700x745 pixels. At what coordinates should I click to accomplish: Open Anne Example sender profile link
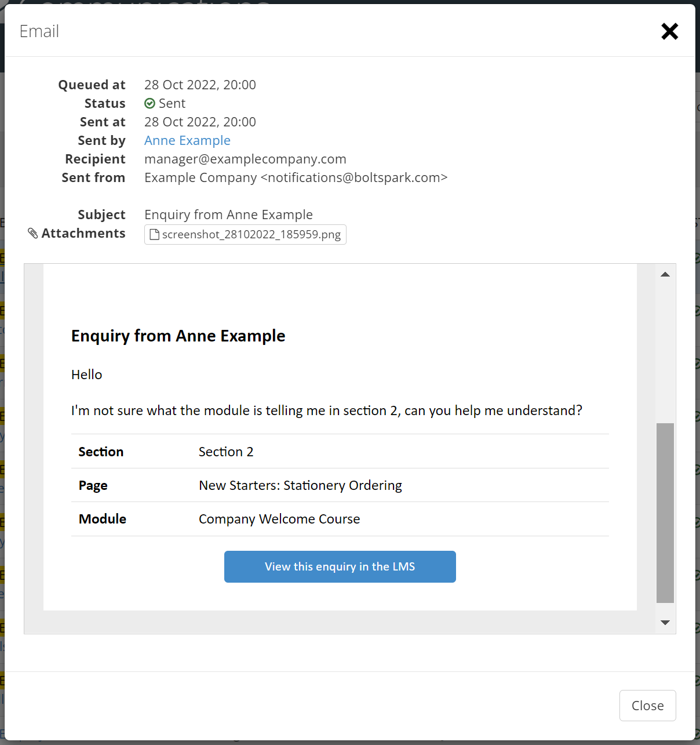(187, 140)
